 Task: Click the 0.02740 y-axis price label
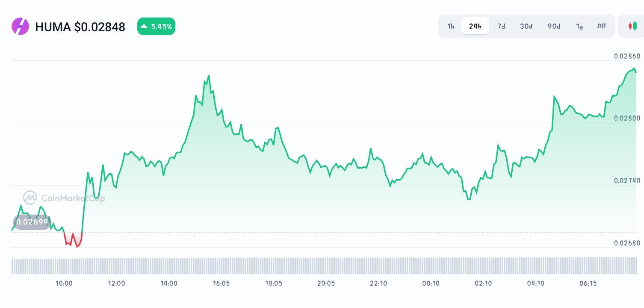tap(627, 181)
